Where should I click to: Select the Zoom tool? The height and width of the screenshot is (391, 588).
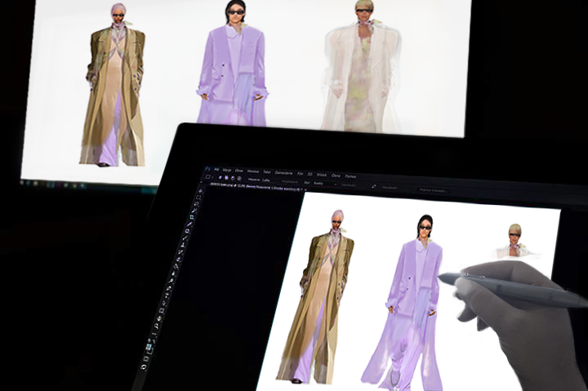tap(156, 326)
